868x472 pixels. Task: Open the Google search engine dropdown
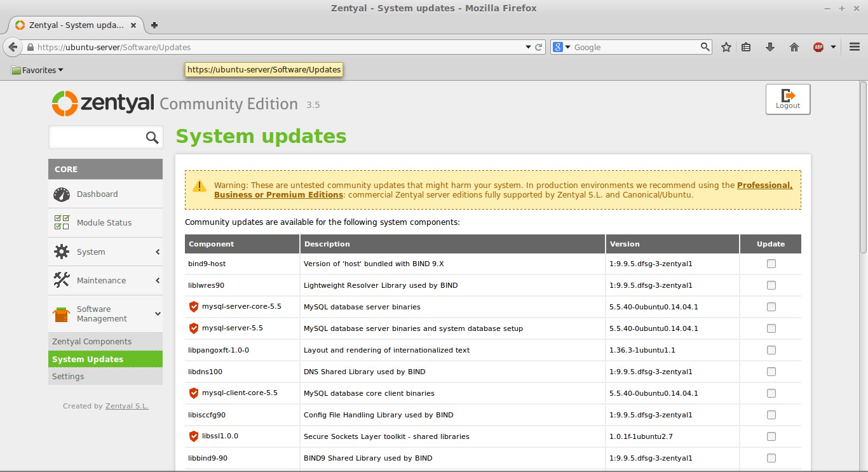click(x=564, y=46)
